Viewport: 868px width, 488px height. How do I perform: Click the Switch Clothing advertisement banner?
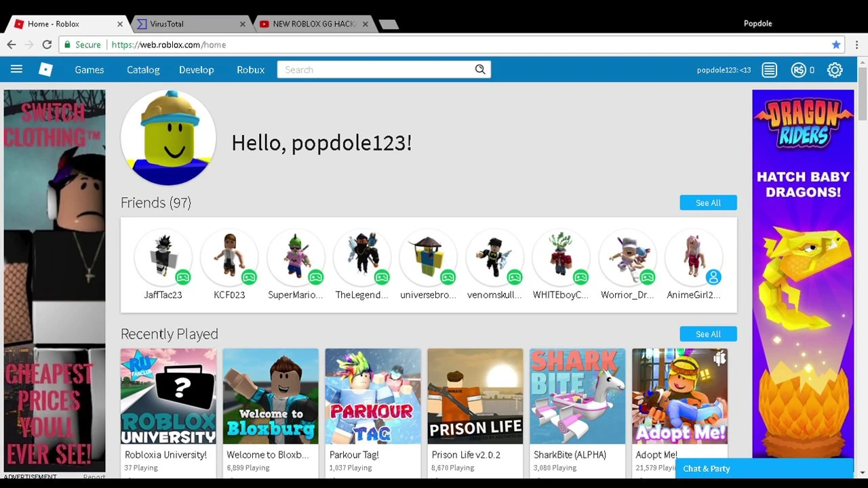54,281
